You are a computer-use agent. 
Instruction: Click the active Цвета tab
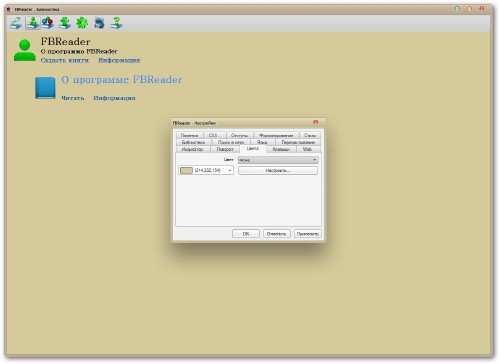click(x=253, y=149)
